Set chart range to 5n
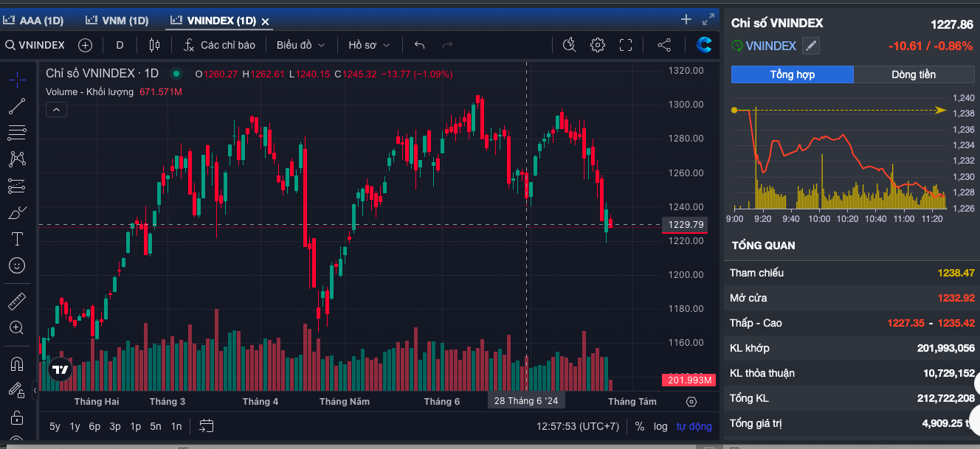 [156, 426]
